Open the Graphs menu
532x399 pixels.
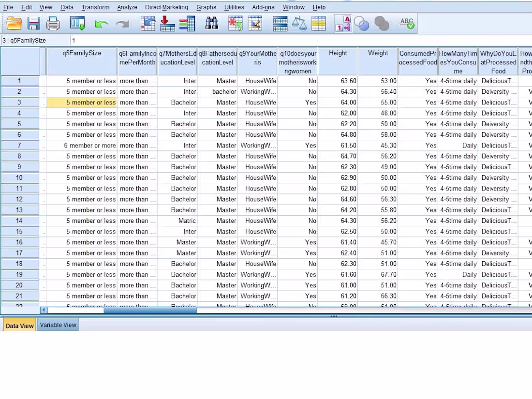(x=206, y=7)
